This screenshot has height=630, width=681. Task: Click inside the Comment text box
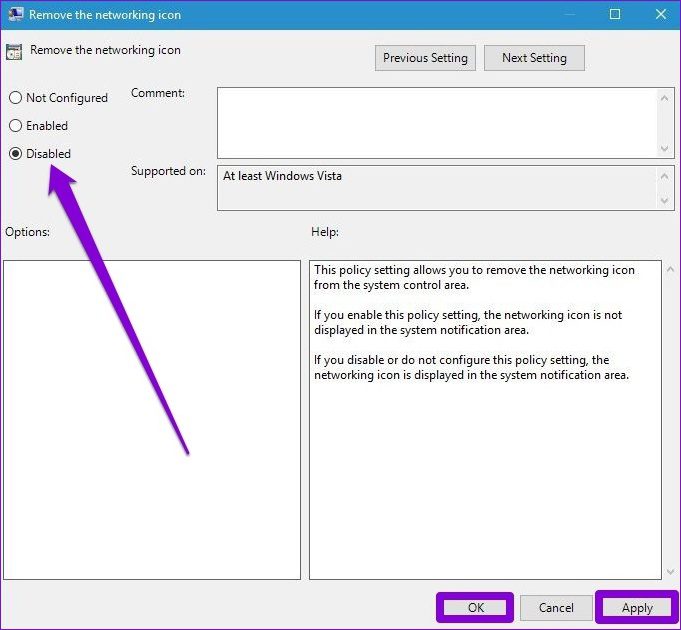[x=437, y=123]
